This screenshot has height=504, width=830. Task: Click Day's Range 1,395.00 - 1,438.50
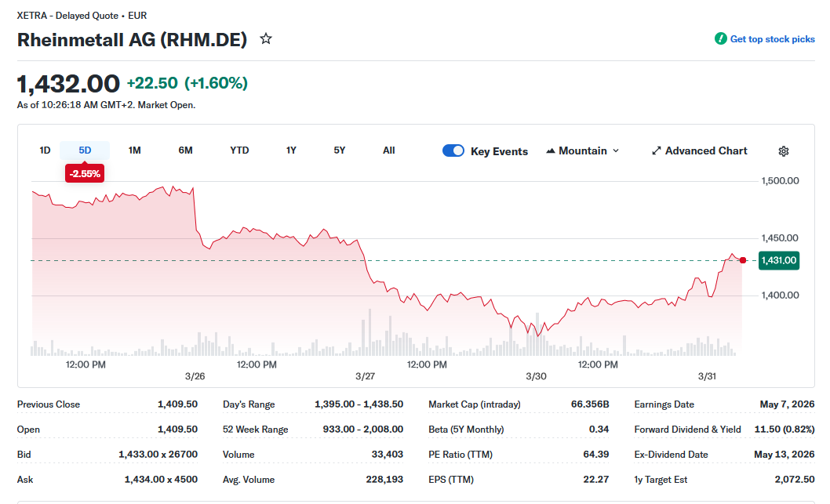(359, 404)
